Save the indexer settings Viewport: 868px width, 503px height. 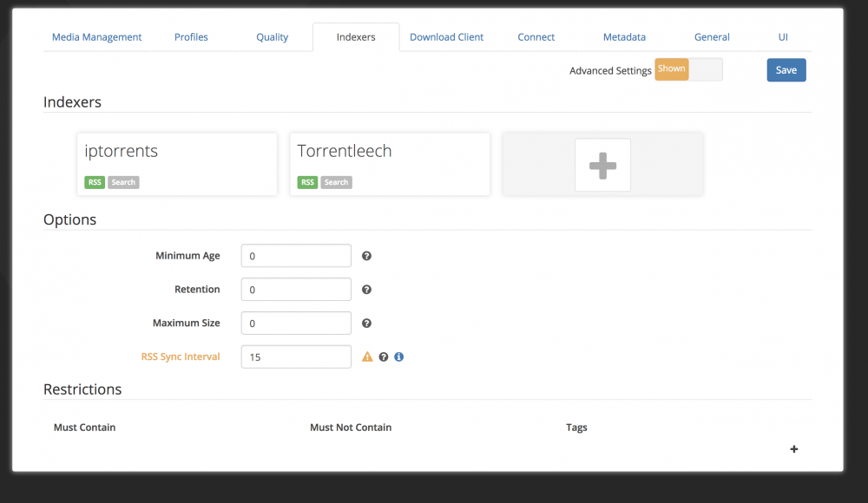[786, 70]
